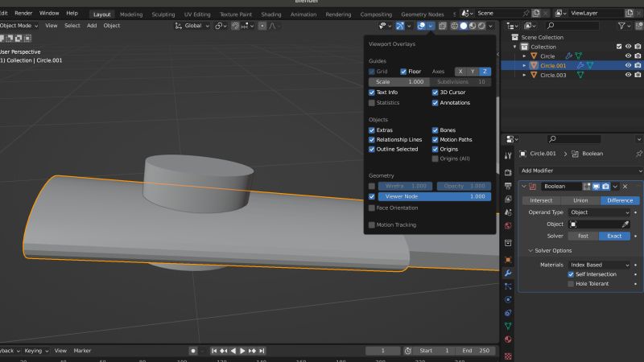Adjust grid Scale value field
Viewport: 644px width, 362px height.
399,82
